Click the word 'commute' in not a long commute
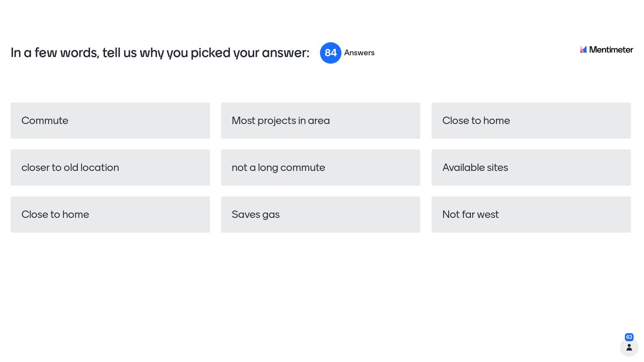The width and height of the screenshot is (644, 362). (x=303, y=168)
